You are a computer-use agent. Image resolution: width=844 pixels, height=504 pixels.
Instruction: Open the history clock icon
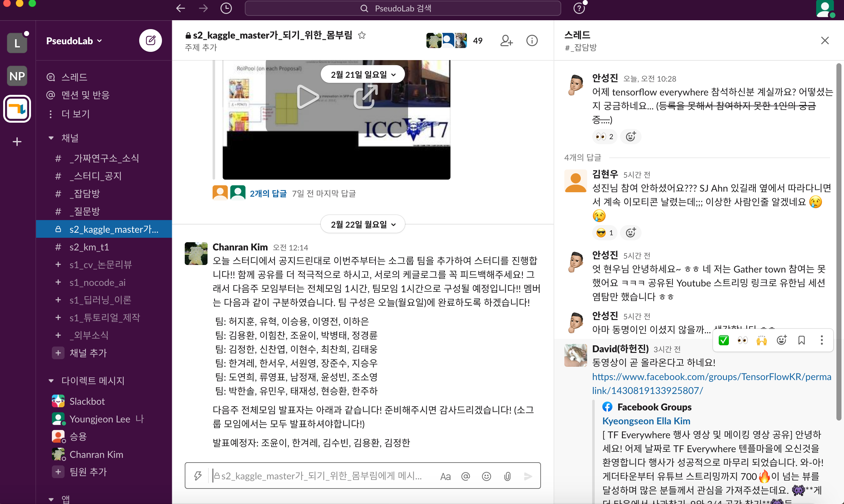[226, 8]
